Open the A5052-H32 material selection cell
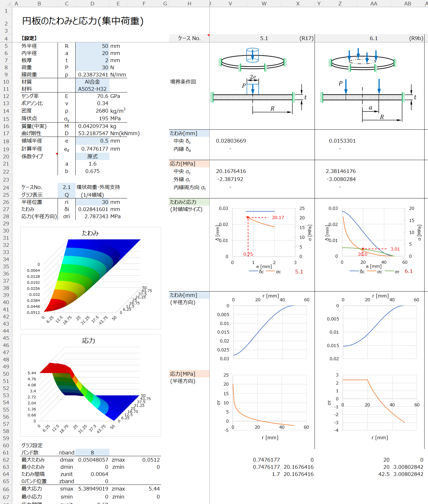 [92, 89]
